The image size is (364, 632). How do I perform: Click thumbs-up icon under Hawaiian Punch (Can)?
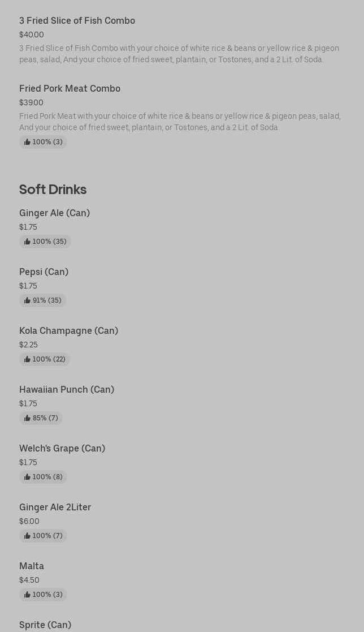click(27, 418)
